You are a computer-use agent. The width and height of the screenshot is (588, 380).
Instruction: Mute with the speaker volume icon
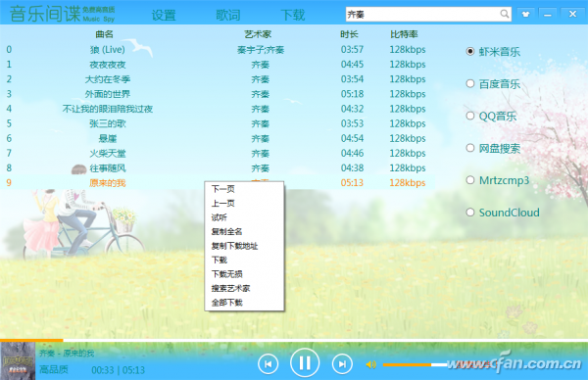click(370, 364)
